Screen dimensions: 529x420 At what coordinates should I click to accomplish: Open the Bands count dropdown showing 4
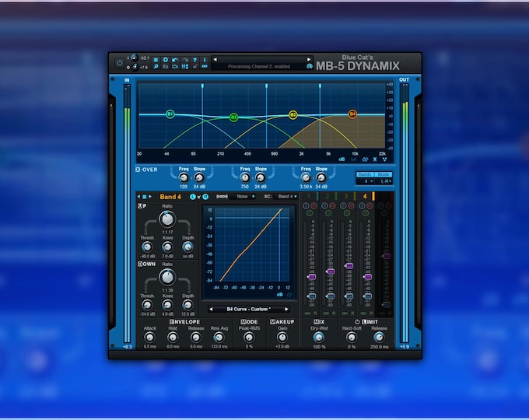point(366,181)
